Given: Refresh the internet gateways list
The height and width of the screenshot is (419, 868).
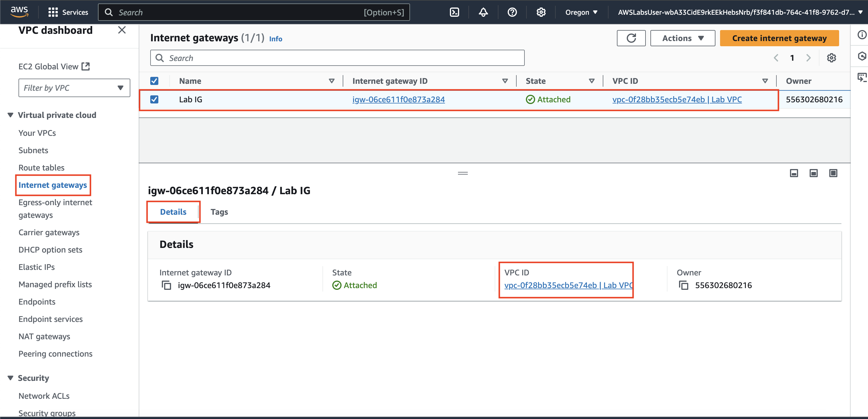Looking at the screenshot, I should 631,38.
